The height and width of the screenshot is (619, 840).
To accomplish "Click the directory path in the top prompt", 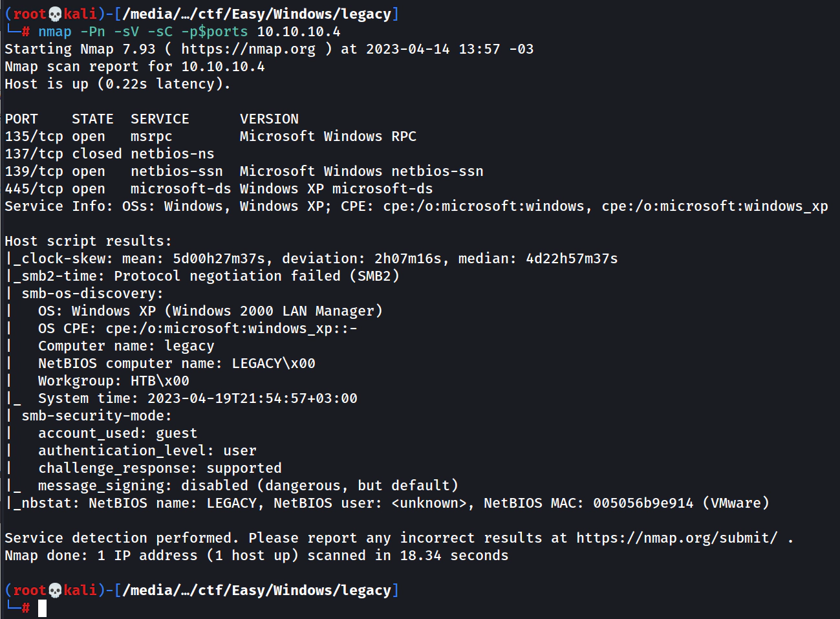I will coord(256,14).
